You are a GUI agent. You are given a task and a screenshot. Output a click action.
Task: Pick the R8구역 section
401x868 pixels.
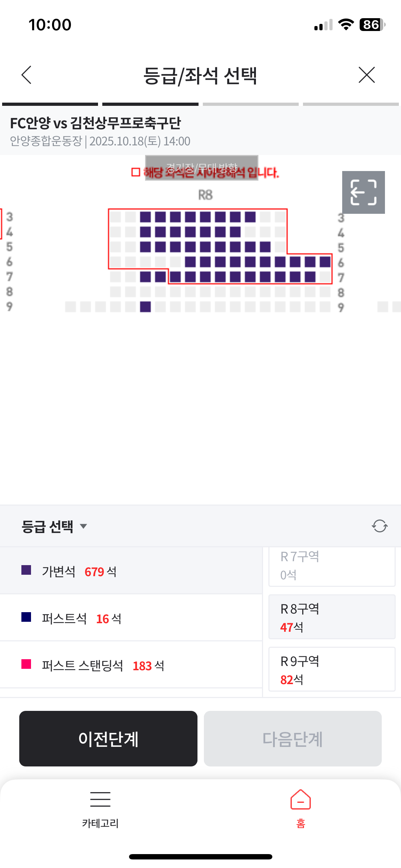click(332, 617)
